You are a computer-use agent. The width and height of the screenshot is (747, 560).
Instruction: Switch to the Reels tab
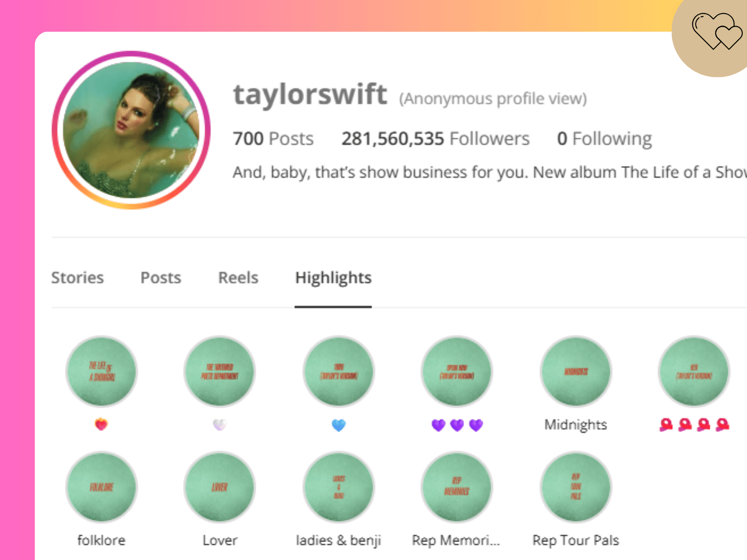(x=238, y=278)
